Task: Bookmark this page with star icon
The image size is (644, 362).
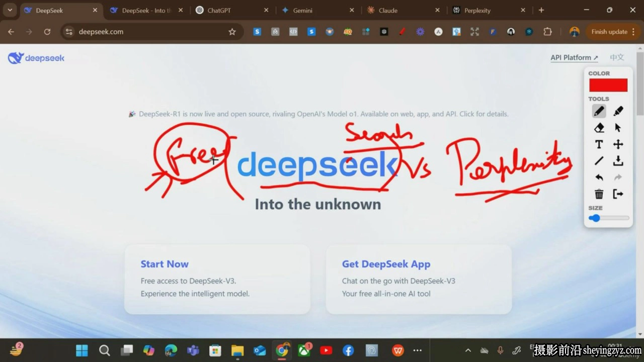Action: pyautogui.click(x=232, y=32)
